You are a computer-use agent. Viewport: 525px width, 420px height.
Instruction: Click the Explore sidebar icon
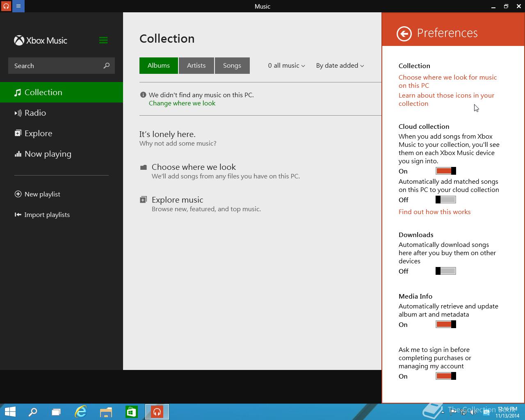18,133
